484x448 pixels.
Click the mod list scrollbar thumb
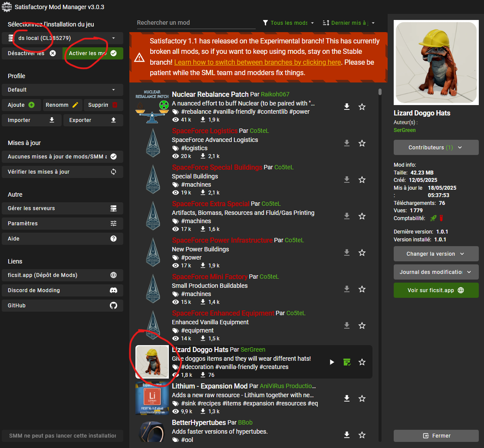point(380,92)
